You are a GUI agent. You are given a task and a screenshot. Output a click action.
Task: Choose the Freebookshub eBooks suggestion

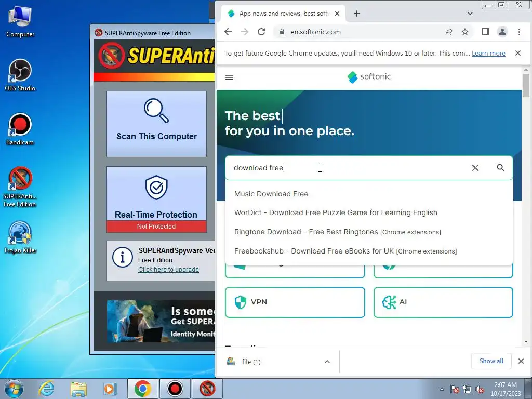[x=369, y=251]
